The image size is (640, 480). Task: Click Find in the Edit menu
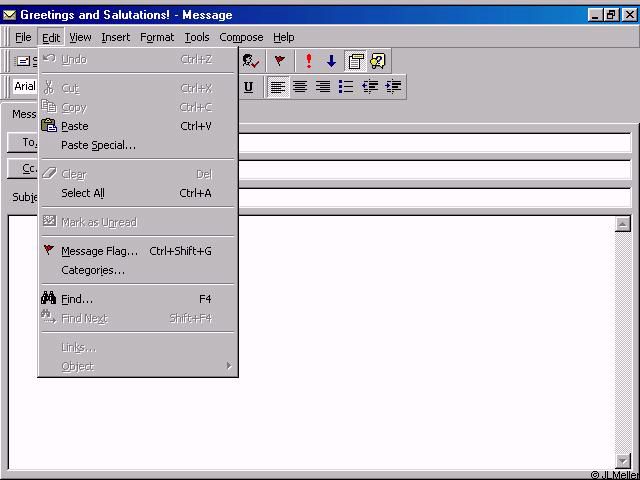pos(76,299)
